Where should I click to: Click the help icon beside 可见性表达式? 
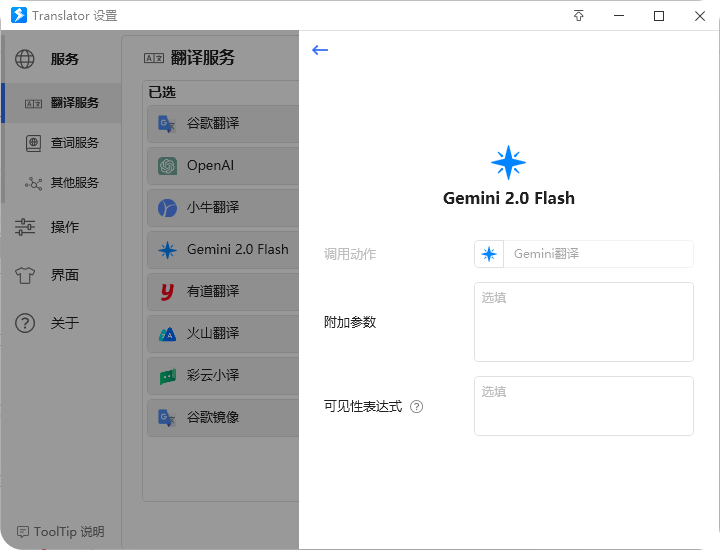[x=416, y=407]
